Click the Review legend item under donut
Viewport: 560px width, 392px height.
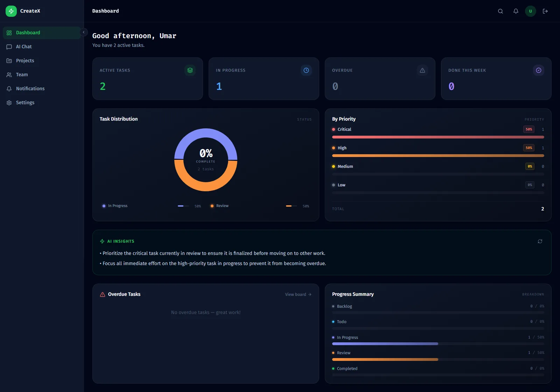click(x=260, y=206)
